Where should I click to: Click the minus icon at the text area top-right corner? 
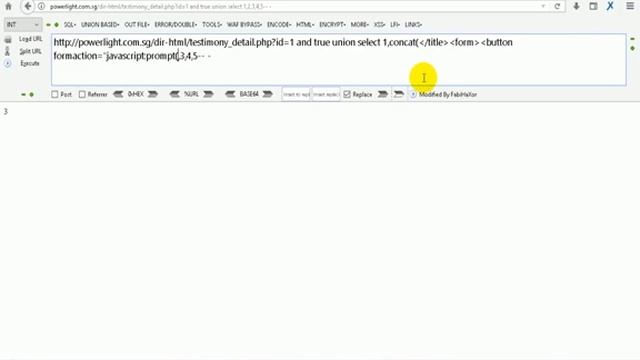coord(633,39)
